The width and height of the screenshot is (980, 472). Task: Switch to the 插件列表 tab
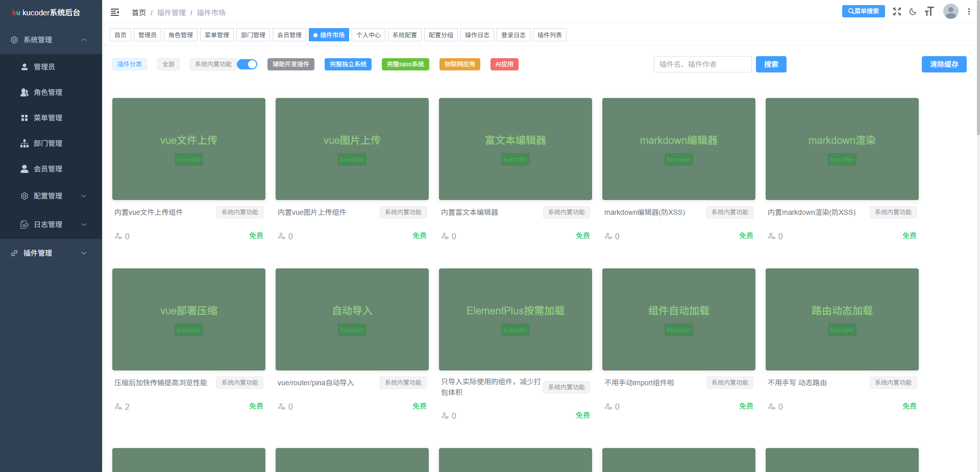coord(549,35)
